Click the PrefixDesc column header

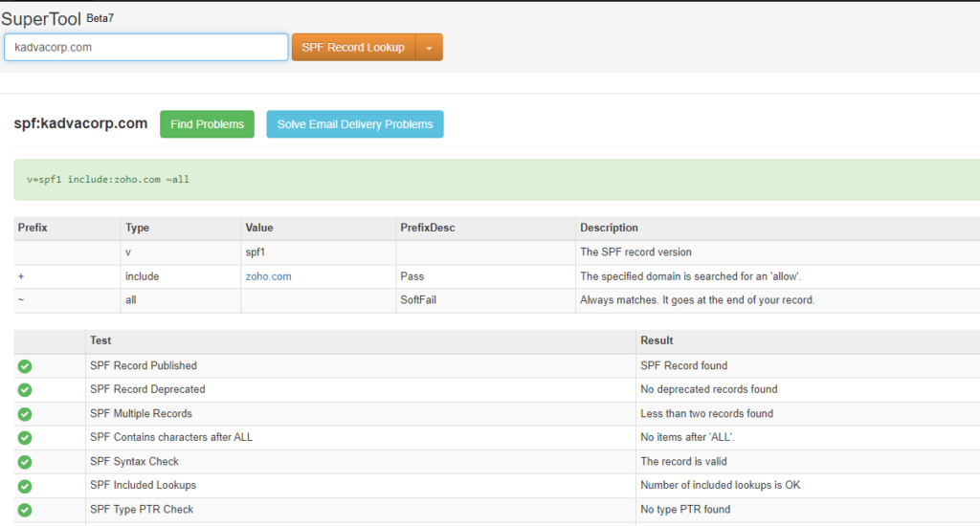click(x=428, y=228)
